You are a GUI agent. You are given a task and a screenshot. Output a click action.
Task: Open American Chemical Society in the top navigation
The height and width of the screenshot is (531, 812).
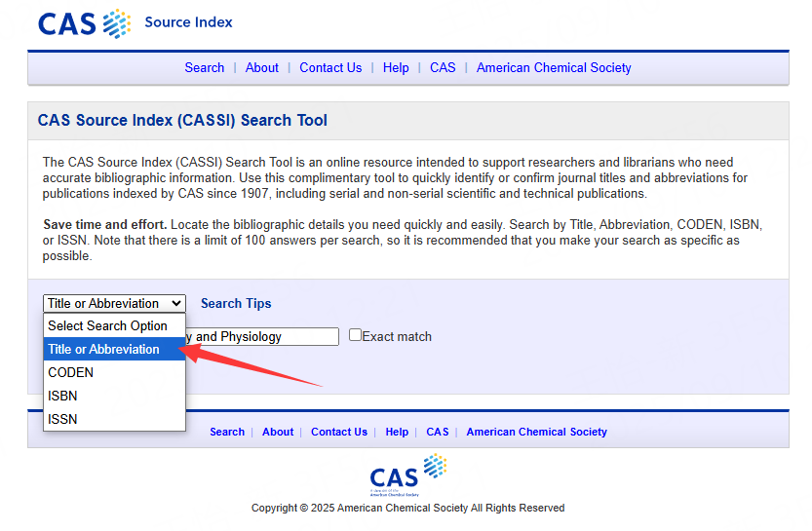(x=554, y=68)
